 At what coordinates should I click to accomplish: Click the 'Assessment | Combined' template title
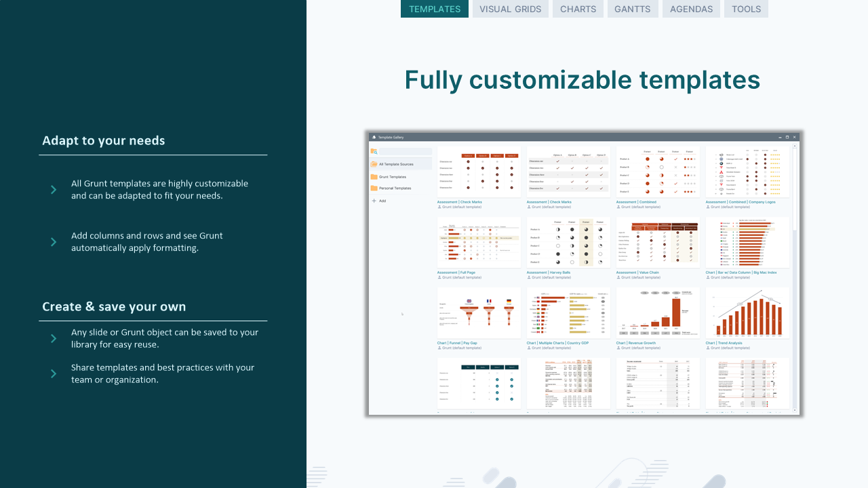(x=636, y=202)
